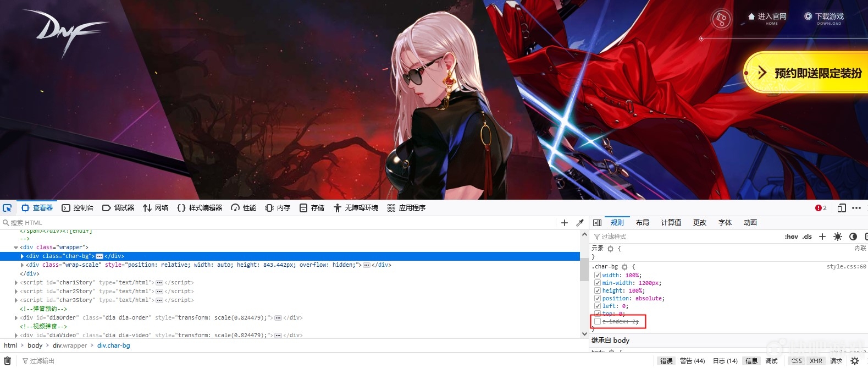This screenshot has height=368, width=868.
Task: Open the 性能 performance tab
Action: (244, 208)
